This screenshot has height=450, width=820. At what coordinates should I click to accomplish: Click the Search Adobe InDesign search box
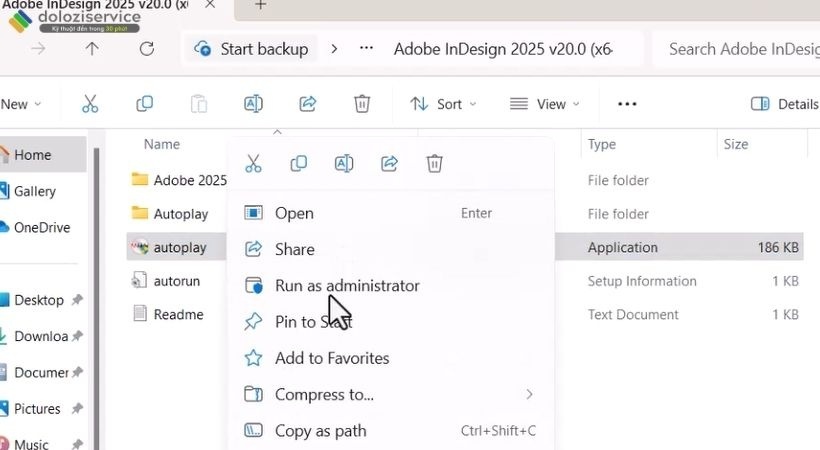[736, 49]
